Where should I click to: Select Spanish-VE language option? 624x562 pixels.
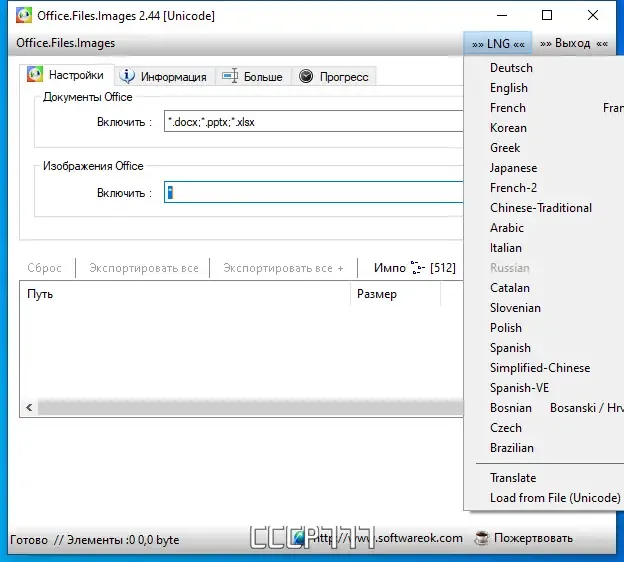coord(519,388)
